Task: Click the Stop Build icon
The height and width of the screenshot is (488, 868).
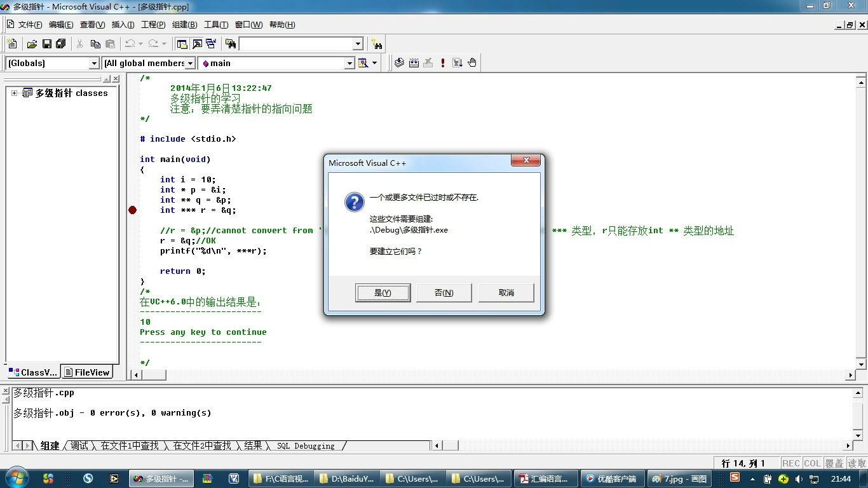Action: 428,63
